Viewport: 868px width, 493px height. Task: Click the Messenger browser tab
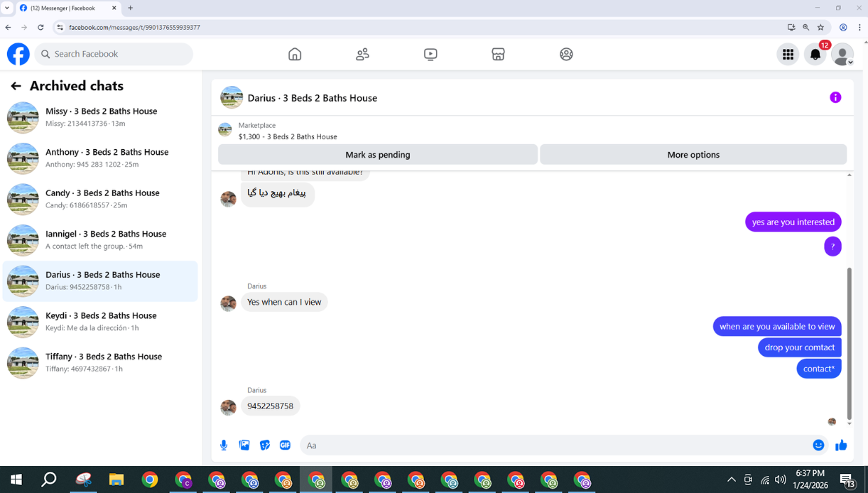[x=67, y=8]
